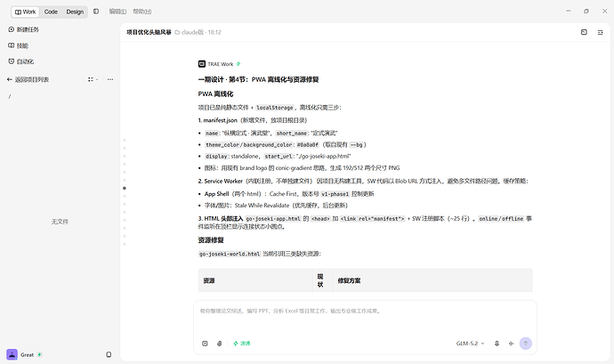Switch to the Design mode tab
The image size is (614, 364).
click(75, 12)
